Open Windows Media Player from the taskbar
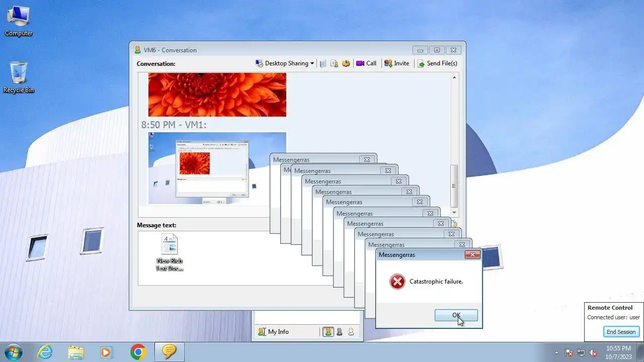Viewport: 644px width, 362px height. point(106,352)
